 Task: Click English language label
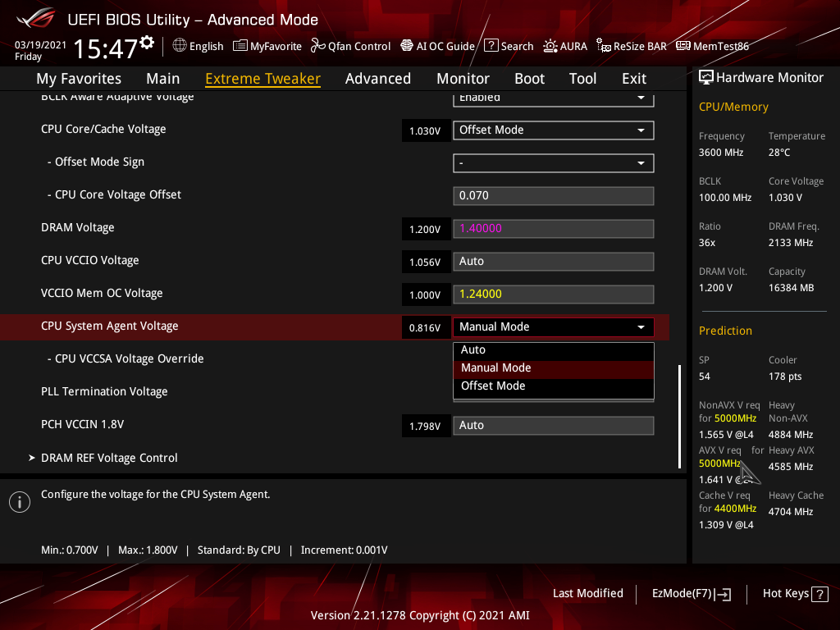[206, 46]
